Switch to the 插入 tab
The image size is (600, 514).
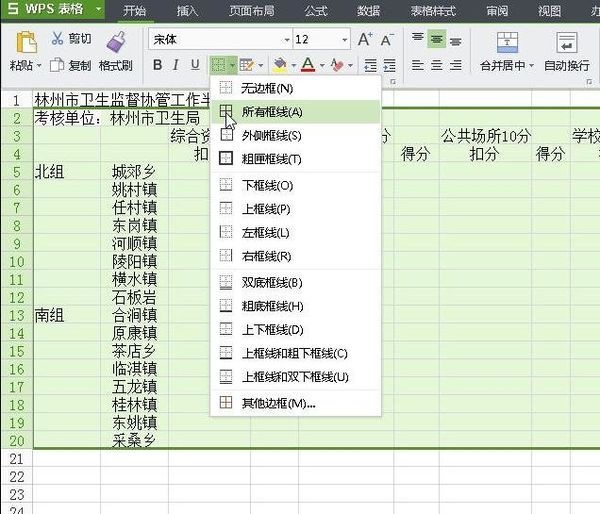pyautogui.click(x=188, y=10)
